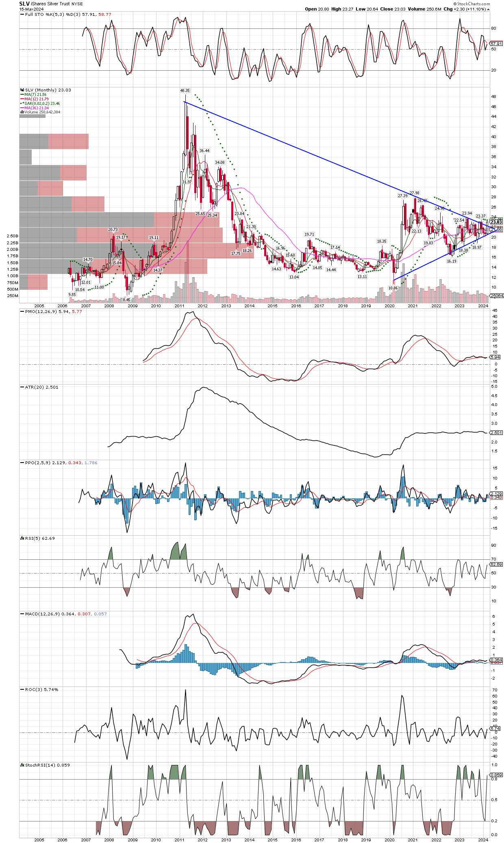504x843 pixels.
Task: Click the Chg +2.30 (+11.10%) value
Action: (465, 9)
